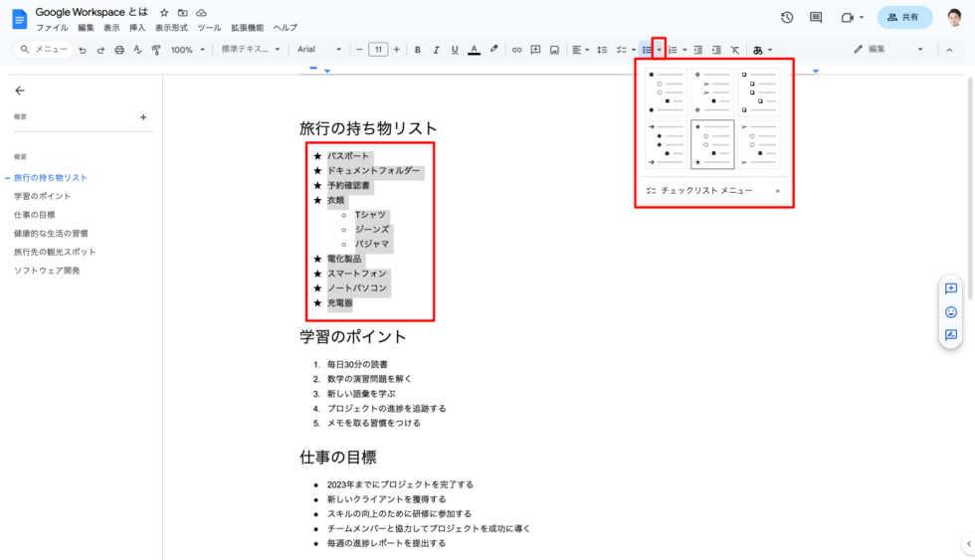Click the print icon
This screenshot has height=560, width=975.
[x=119, y=50]
